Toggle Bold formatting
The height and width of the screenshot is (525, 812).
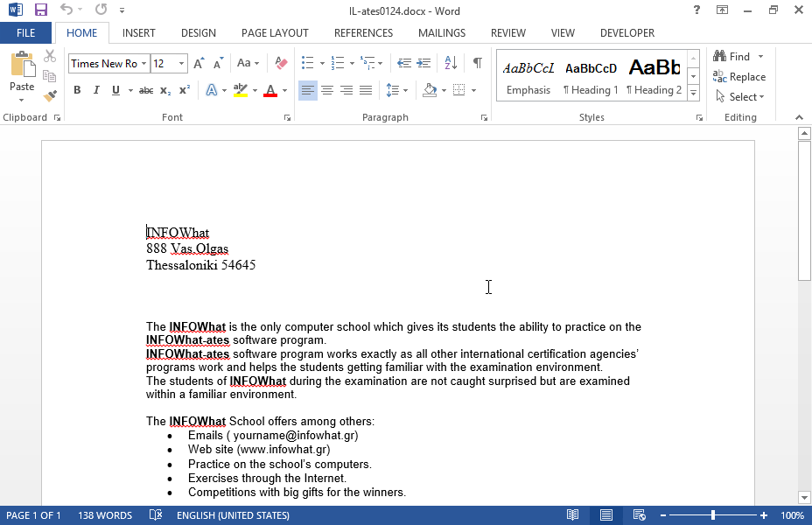77,91
